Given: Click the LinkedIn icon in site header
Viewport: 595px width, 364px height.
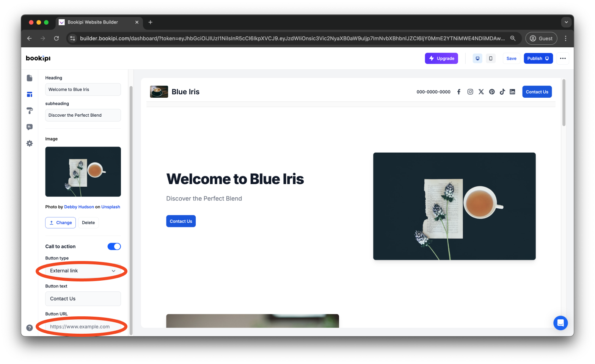Looking at the screenshot, I should 512,92.
